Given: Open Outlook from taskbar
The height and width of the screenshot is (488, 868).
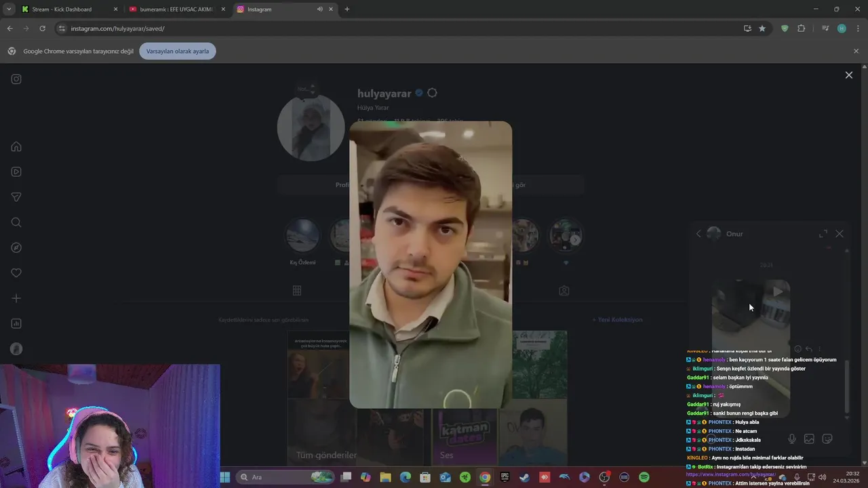Looking at the screenshot, I should pos(445,477).
